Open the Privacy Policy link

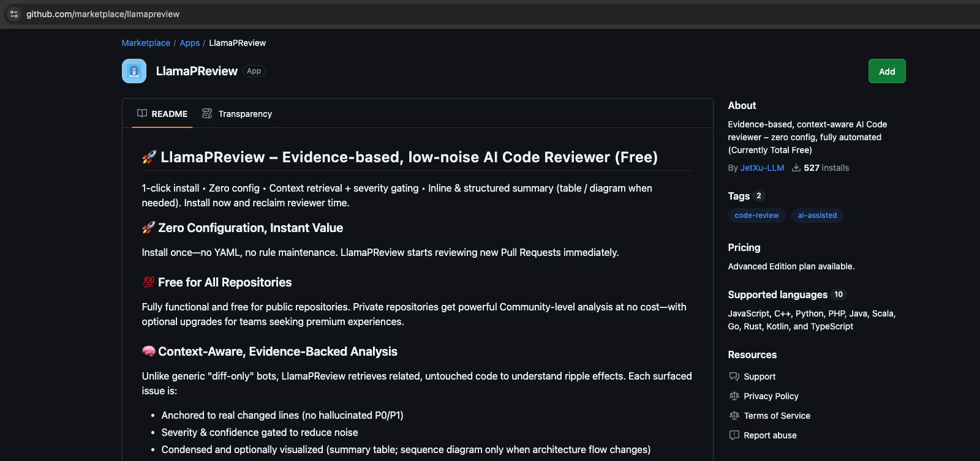pos(771,396)
